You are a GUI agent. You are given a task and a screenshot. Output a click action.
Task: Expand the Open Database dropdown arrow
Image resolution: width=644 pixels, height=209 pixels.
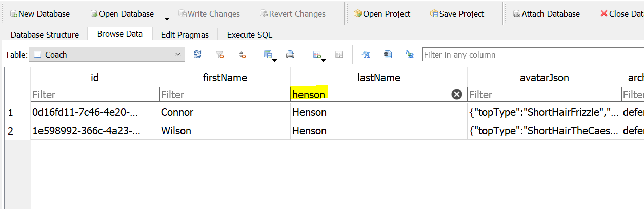[x=167, y=19]
